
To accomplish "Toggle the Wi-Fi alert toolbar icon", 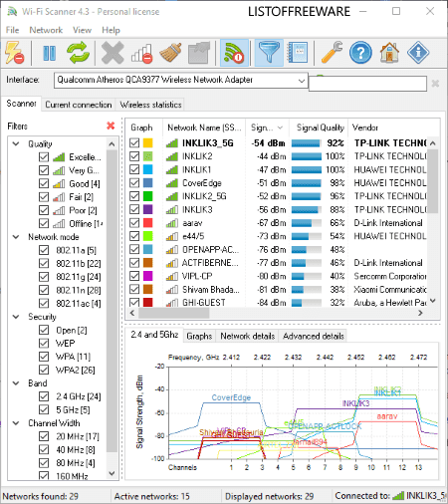I will 234,53.
